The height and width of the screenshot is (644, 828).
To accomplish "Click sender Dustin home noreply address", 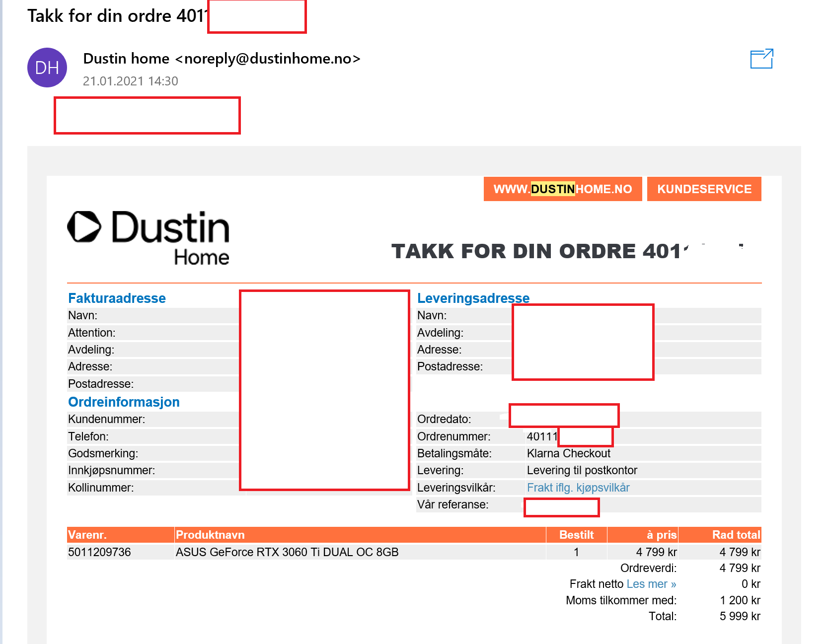I will click(x=222, y=59).
